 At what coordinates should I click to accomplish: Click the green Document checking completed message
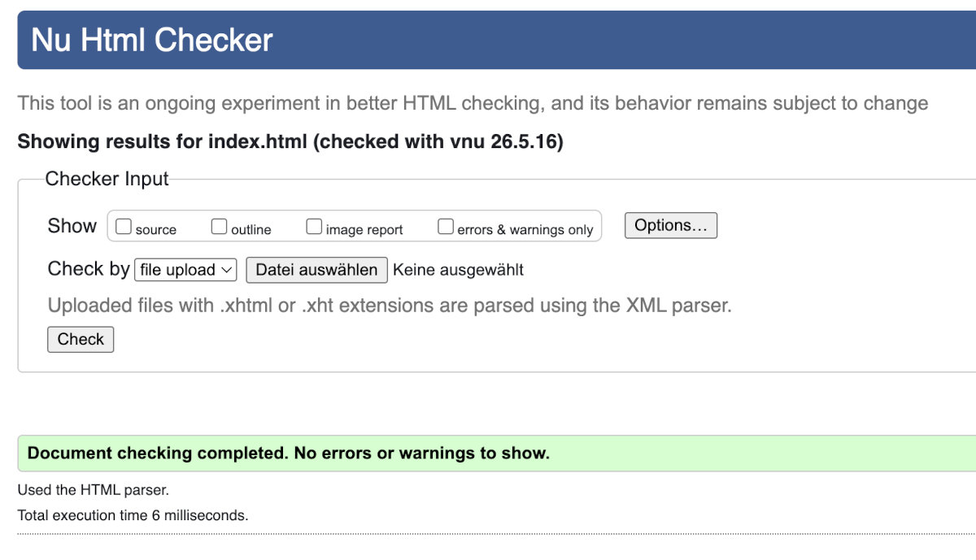pos(497,454)
